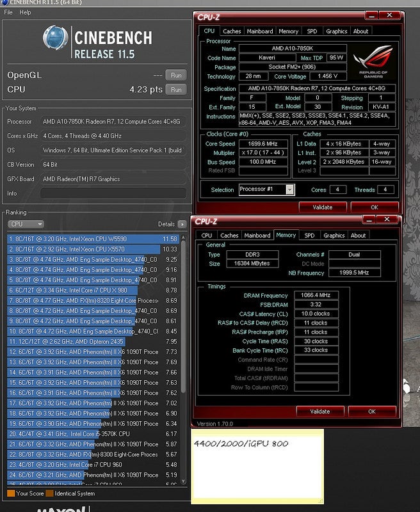420x512 pixels.
Task: Click the Identical System legend swatch
Action: 50,493
